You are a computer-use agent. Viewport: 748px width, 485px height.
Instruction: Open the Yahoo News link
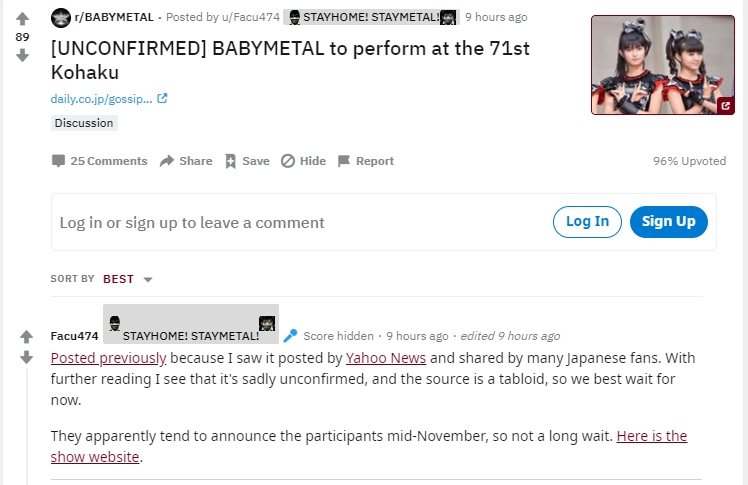click(386, 358)
